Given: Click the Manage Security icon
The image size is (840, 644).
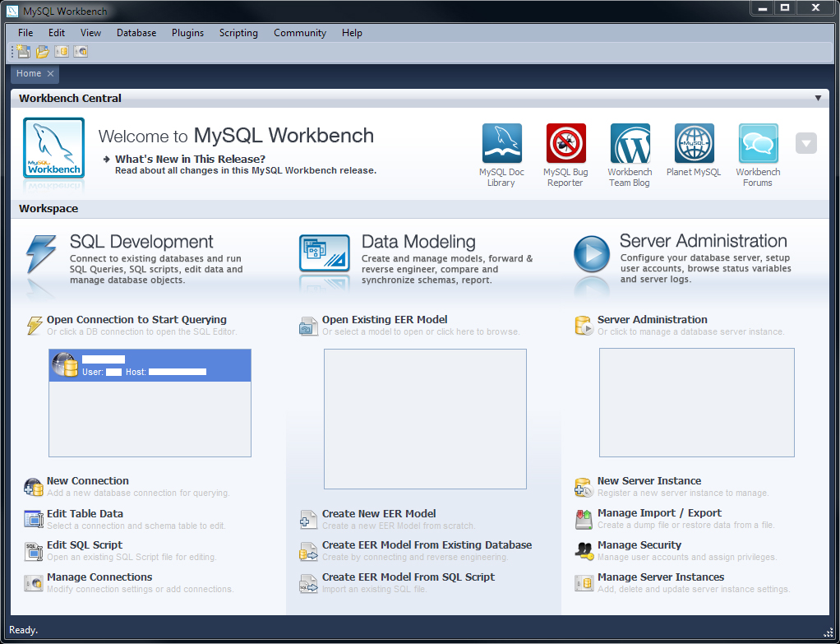Looking at the screenshot, I should 584,551.
